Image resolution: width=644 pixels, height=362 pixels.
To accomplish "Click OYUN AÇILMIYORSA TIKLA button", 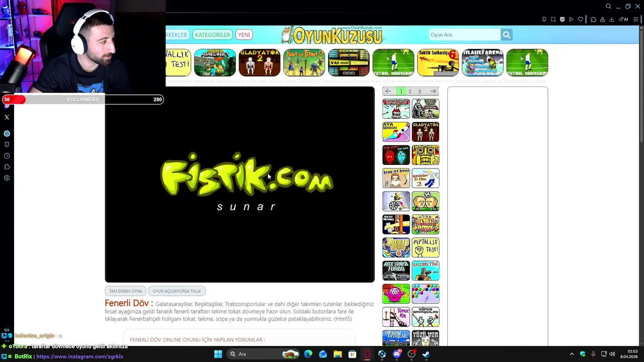I will (x=177, y=291).
